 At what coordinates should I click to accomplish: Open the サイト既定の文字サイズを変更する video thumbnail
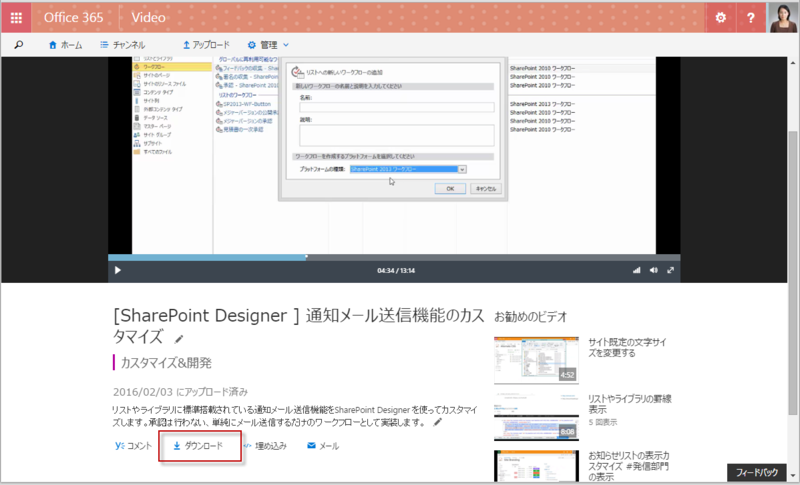coord(536,359)
